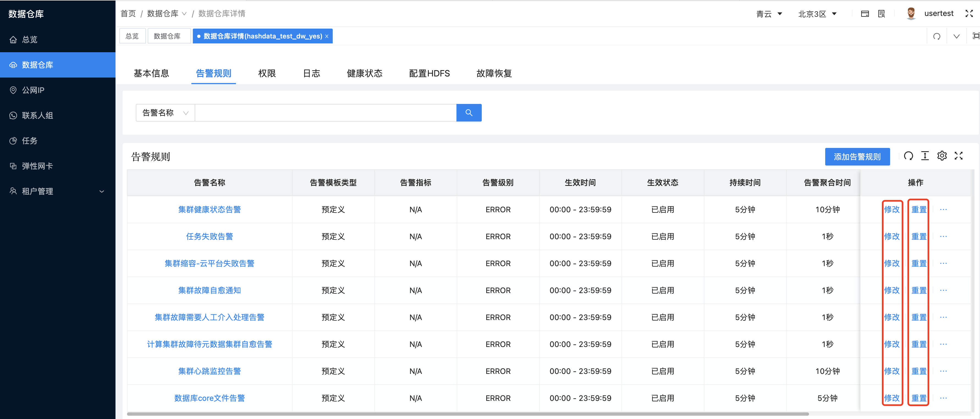The height and width of the screenshot is (419, 980).
Task: Expand alert rules table to fullscreen
Action: click(x=959, y=156)
